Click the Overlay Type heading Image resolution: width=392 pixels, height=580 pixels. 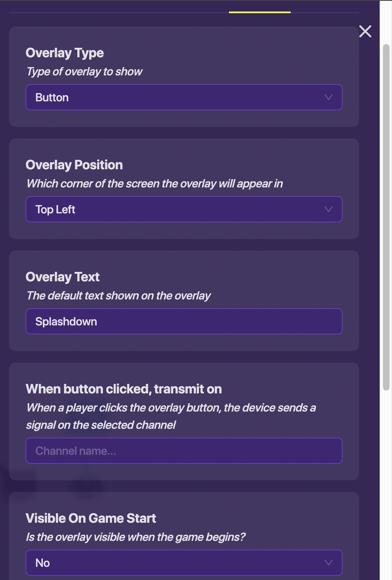[65, 53]
